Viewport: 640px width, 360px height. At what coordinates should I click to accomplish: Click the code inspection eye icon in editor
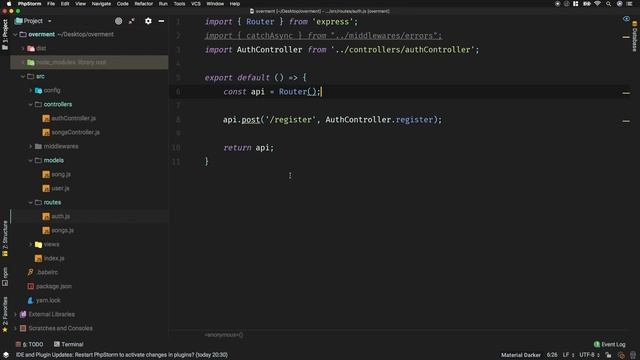626,19
